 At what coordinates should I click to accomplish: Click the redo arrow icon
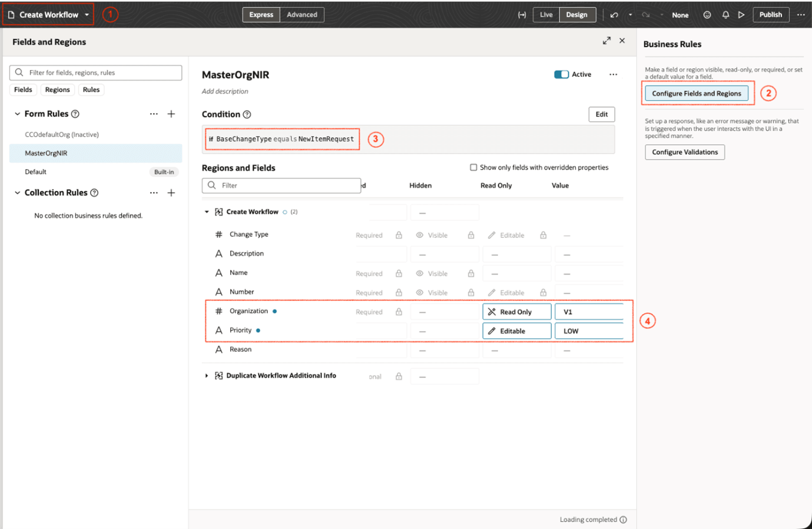coord(646,15)
